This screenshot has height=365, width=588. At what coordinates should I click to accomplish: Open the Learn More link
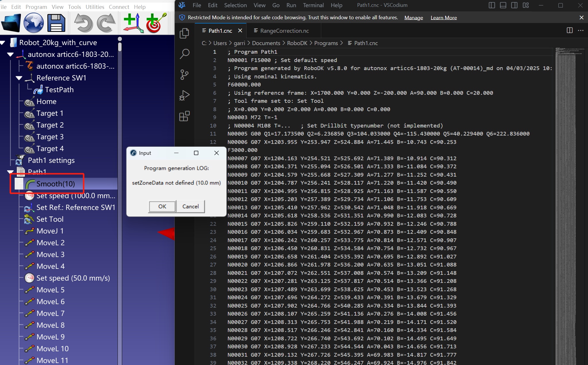443,18
